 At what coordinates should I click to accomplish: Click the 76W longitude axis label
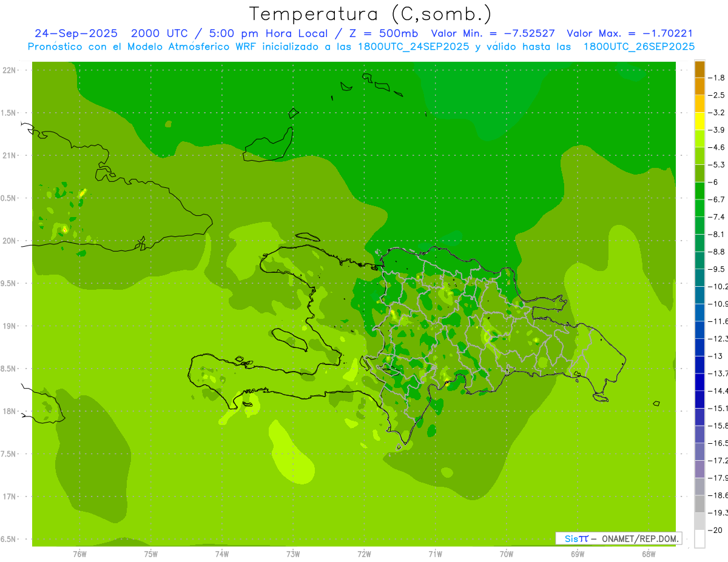click(x=79, y=554)
